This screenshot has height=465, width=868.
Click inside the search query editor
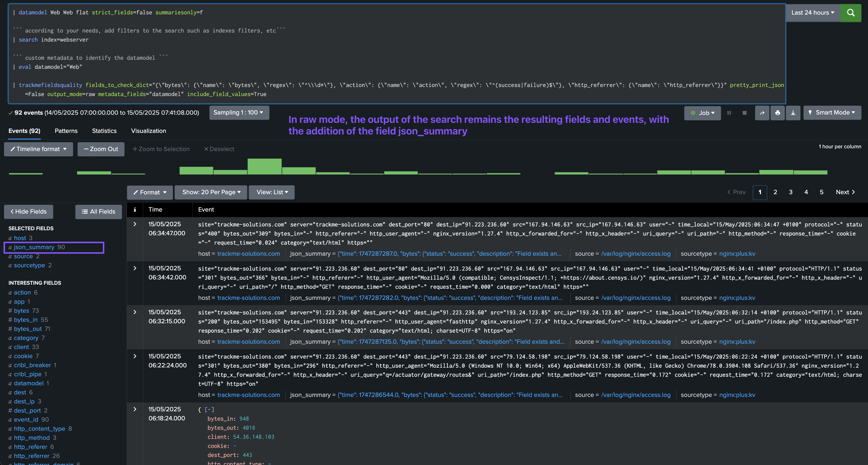[x=397, y=53]
